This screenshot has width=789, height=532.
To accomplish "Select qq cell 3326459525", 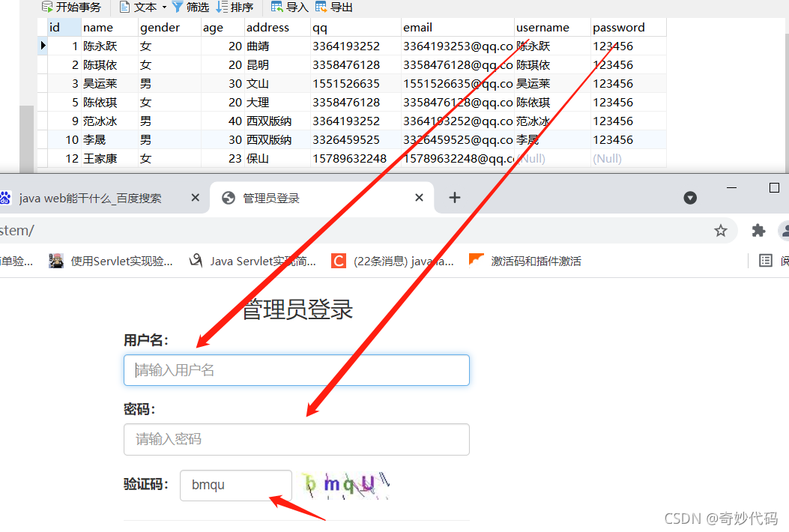I will 356,139.
